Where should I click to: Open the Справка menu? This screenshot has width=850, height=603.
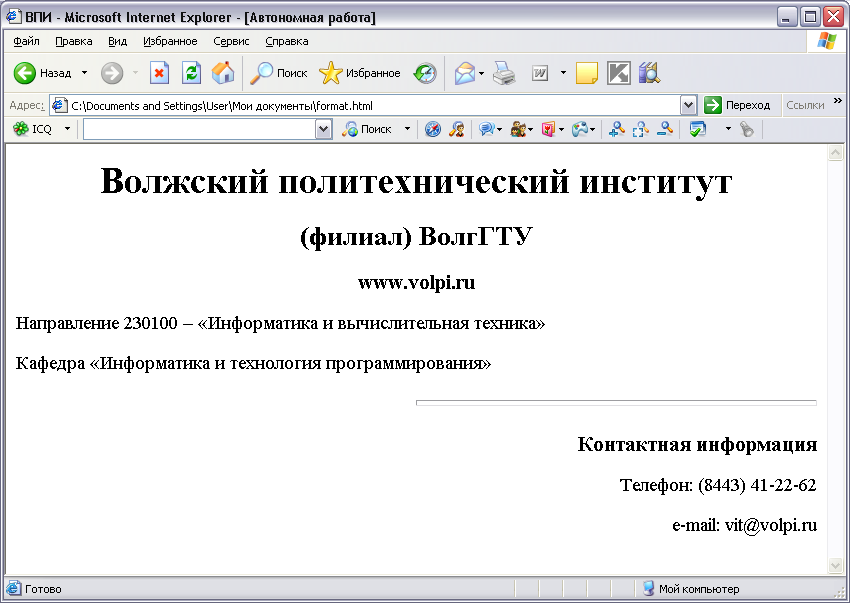tap(287, 41)
